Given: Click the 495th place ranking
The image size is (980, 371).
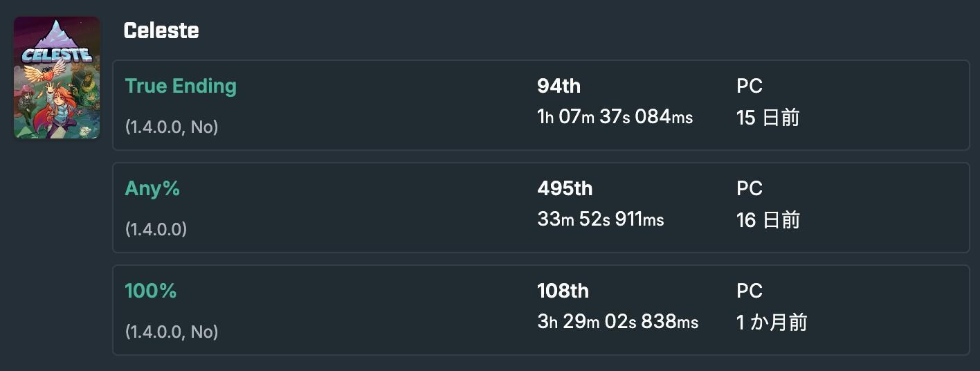Looking at the screenshot, I should click(565, 188).
